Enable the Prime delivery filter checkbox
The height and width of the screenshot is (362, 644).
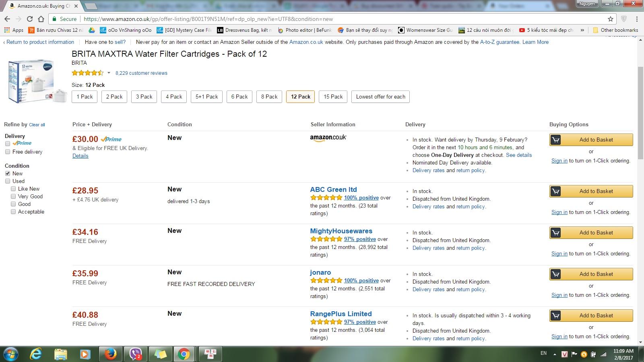(x=8, y=144)
